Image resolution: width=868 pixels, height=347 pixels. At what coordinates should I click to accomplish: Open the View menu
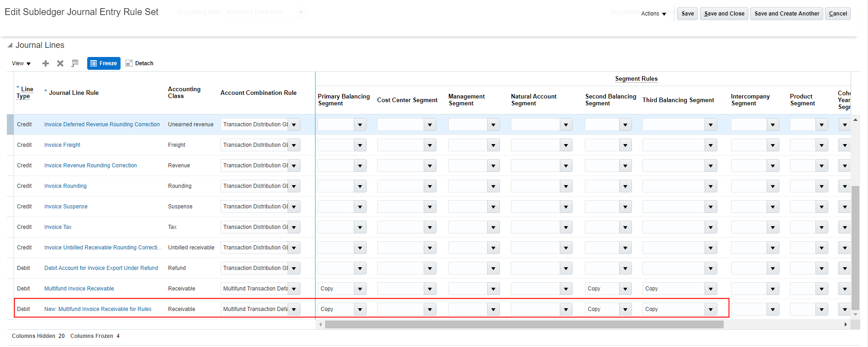point(21,63)
